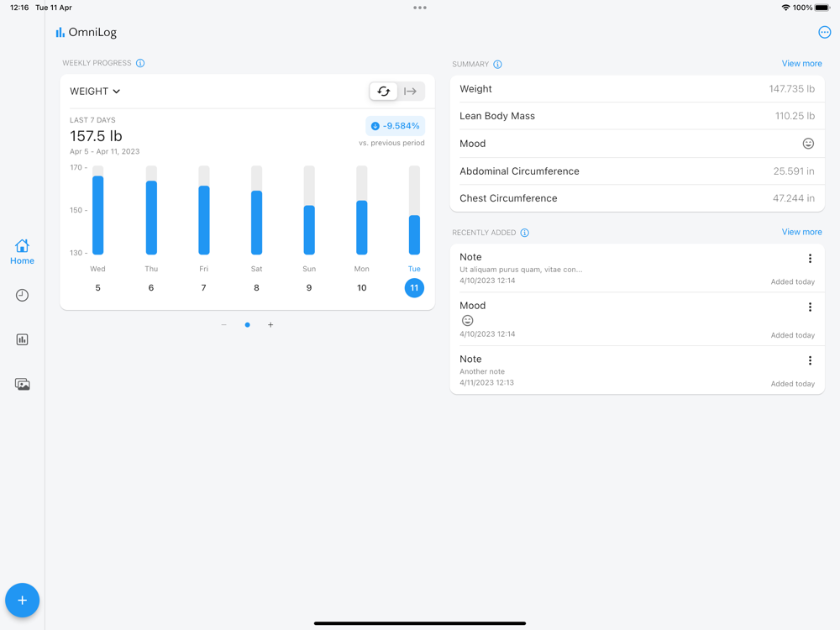Open options menu for Another note entry

[810, 360]
